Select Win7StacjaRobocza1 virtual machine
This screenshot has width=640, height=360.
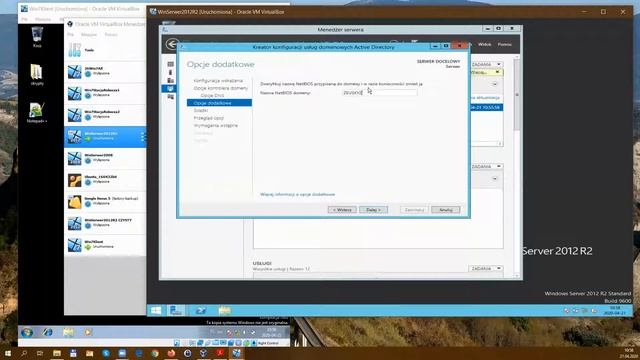105,93
